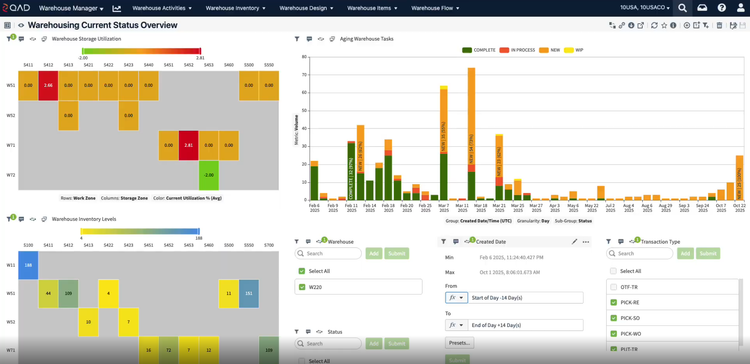This screenshot has height=364, width=750.
Task: Open filter icon of Warehouse Inventory Levels
Action: click(x=9, y=219)
